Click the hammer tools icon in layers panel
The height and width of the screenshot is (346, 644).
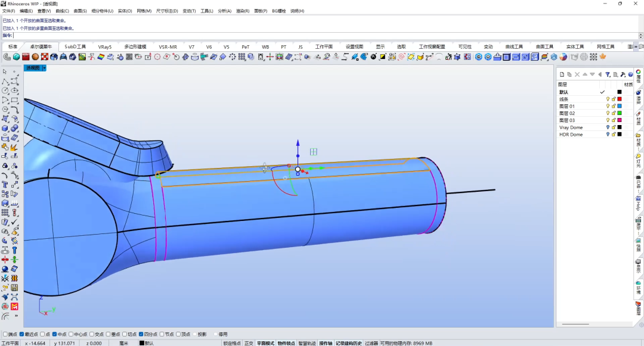coord(623,74)
